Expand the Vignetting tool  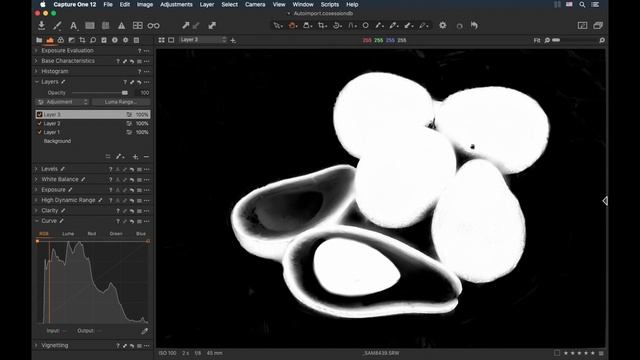[36, 345]
